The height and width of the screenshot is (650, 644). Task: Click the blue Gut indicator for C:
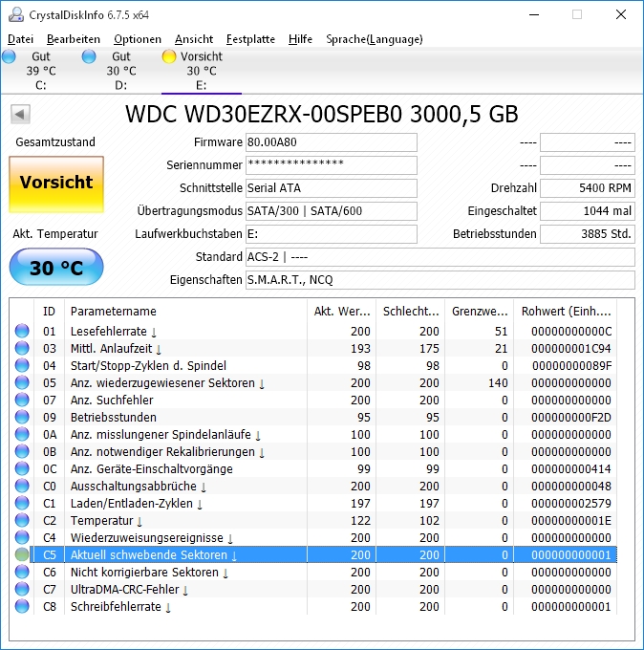pos(9,56)
